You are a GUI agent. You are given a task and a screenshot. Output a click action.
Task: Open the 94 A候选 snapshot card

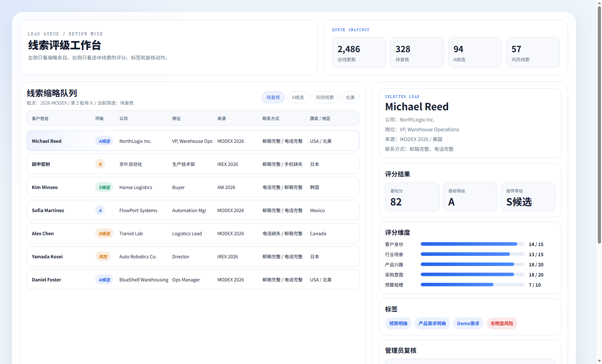(475, 52)
